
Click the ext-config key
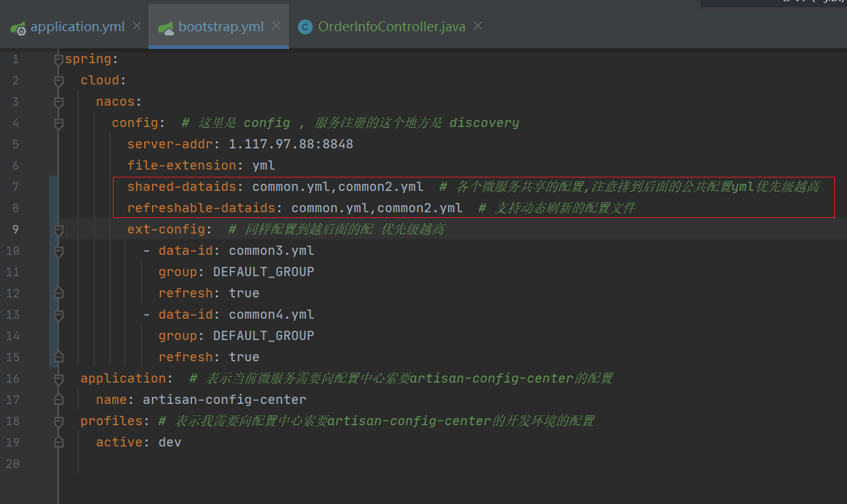pyautogui.click(x=166, y=229)
